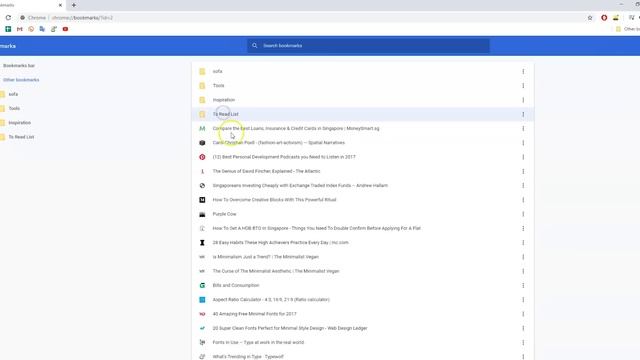The image size is (640, 360).
Task: Open the green Sheets bookmark in bookmarks bar
Action: [8, 29]
